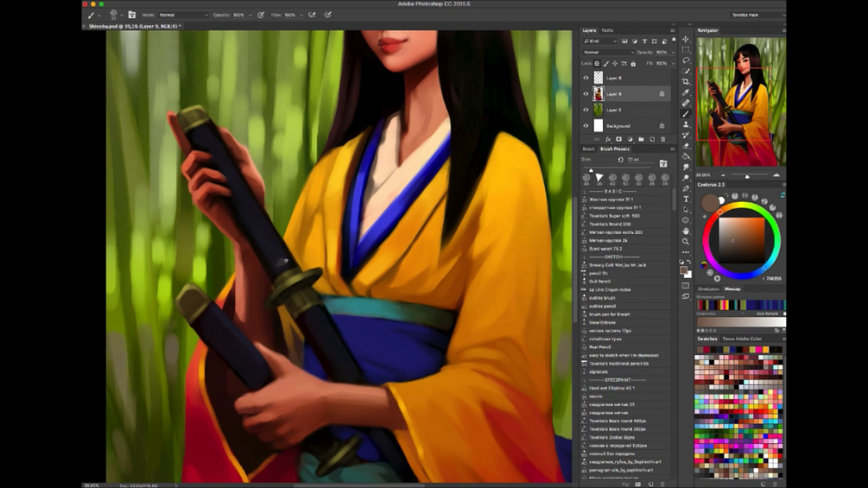The image size is (868, 488).
Task: Toggle lock all padlock
Action: (633, 64)
